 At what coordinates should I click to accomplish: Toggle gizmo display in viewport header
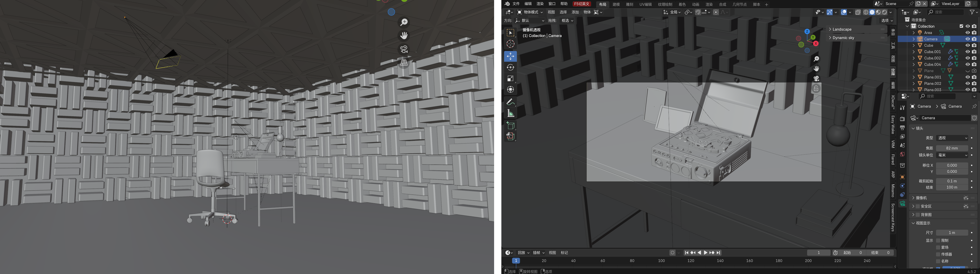tap(830, 12)
